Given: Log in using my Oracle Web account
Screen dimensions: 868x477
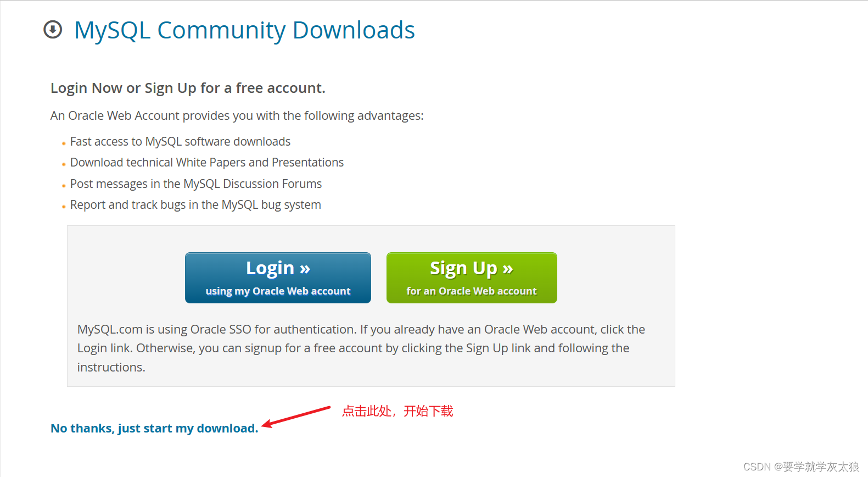Looking at the screenshot, I should tap(278, 278).
